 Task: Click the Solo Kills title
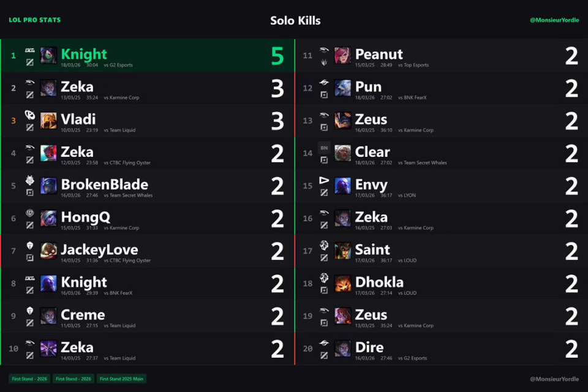coord(295,21)
